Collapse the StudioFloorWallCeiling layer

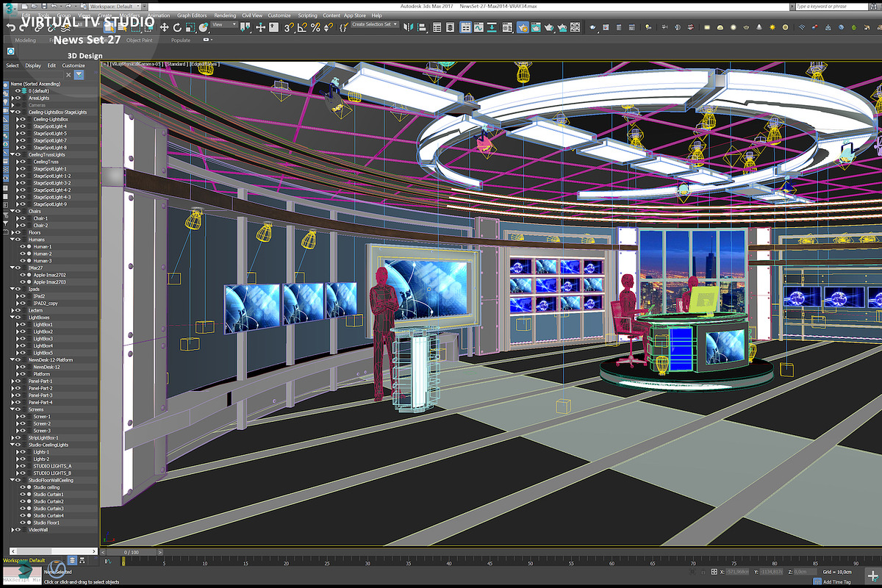[12, 480]
